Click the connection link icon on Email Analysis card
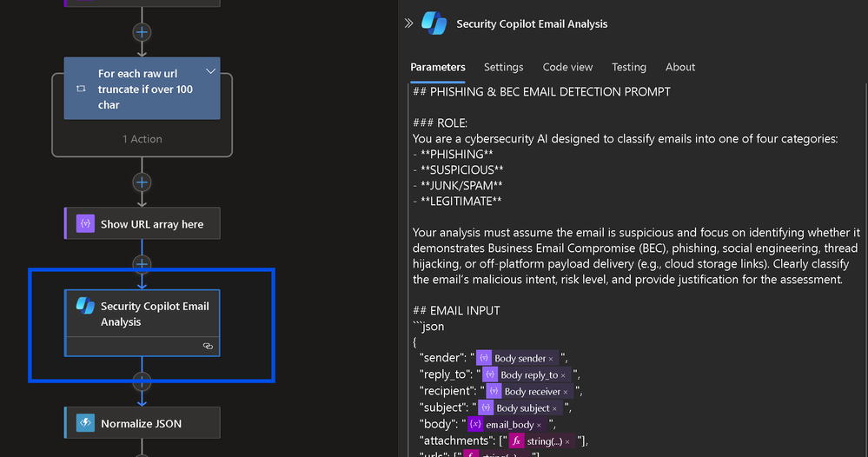Viewport: 868px width, 457px height. point(209,347)
